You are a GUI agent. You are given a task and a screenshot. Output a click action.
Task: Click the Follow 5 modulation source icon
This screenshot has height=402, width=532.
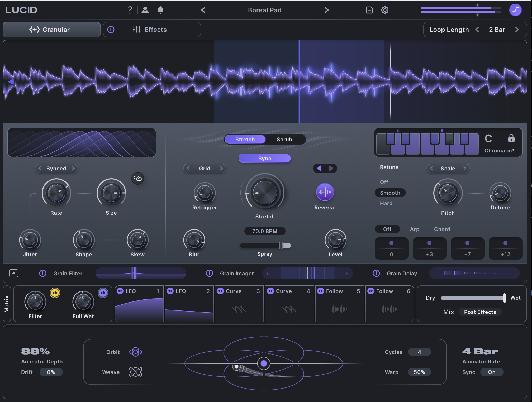click(x=321, y=291)
